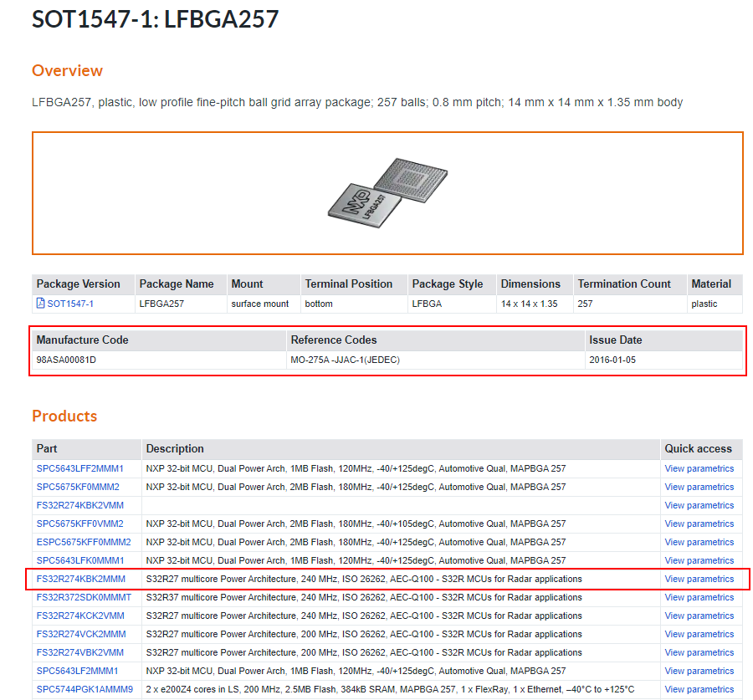Open part SPC5675KF0MMM2
The height and width of the screenshot is (700, 753).
pyautogui.click(x=79, y=487)
